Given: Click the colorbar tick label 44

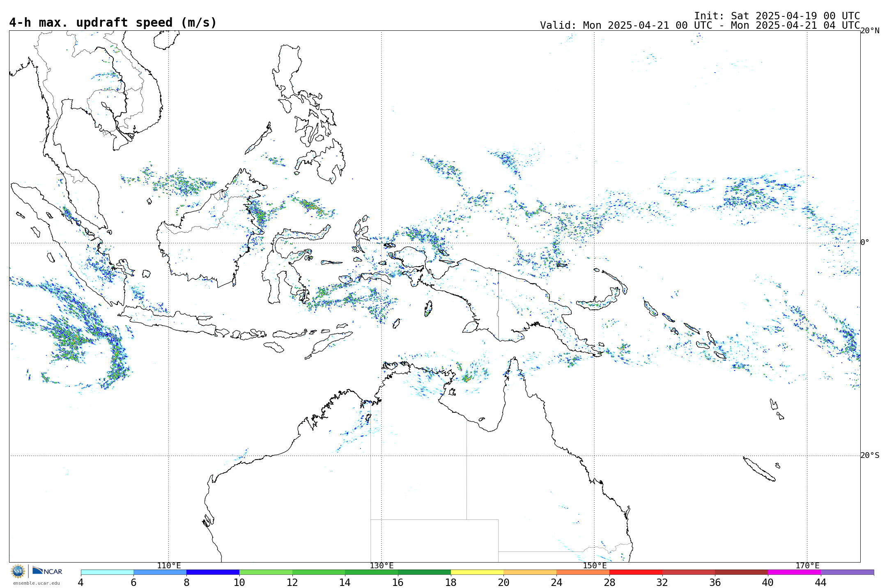Looking at the screenshot, I should [821, 583].
